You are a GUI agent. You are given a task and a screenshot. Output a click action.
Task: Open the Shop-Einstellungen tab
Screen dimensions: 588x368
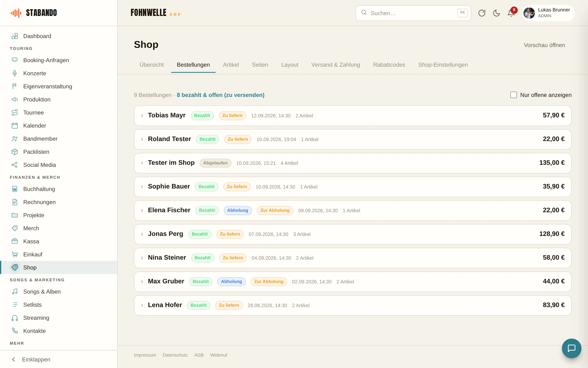point(443,65)
